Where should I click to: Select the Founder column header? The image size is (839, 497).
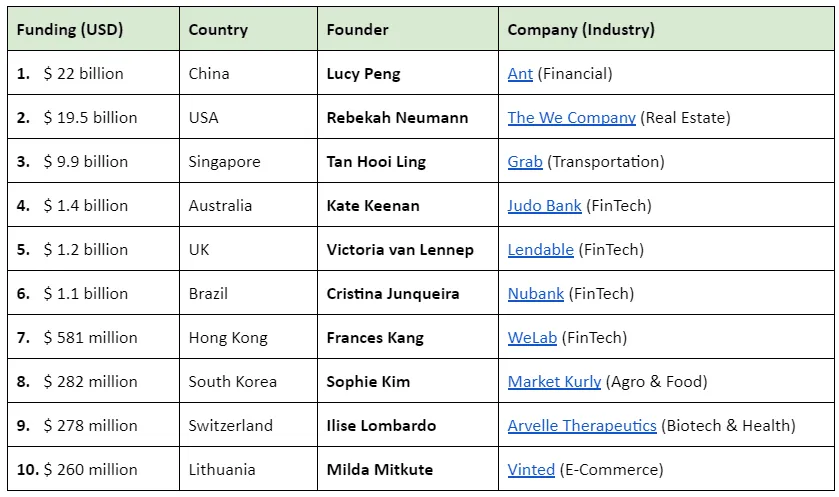tap(408, 29)
